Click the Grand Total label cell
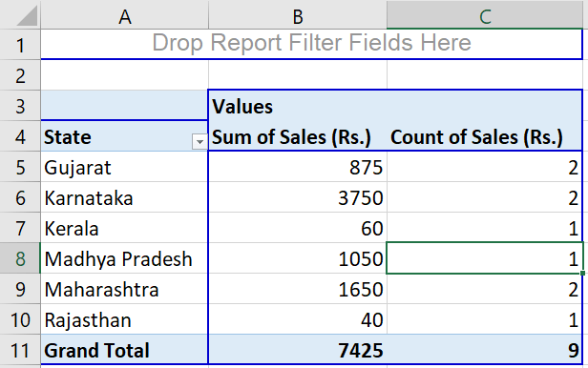588x368 pixels. coord(124,350)
